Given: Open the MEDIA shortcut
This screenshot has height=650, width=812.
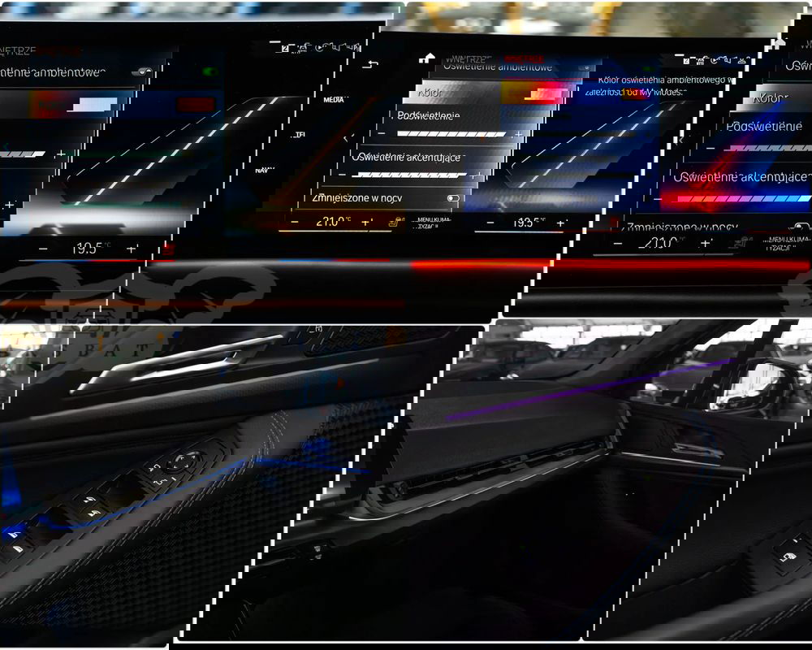Looking at the screenshot, I should (x=333, y=100).
